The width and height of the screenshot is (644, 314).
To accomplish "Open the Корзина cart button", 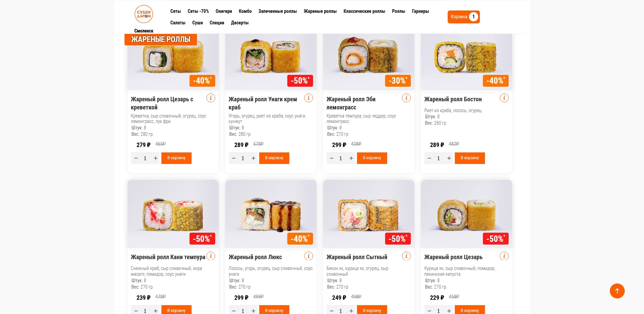I will pos(463,17).
